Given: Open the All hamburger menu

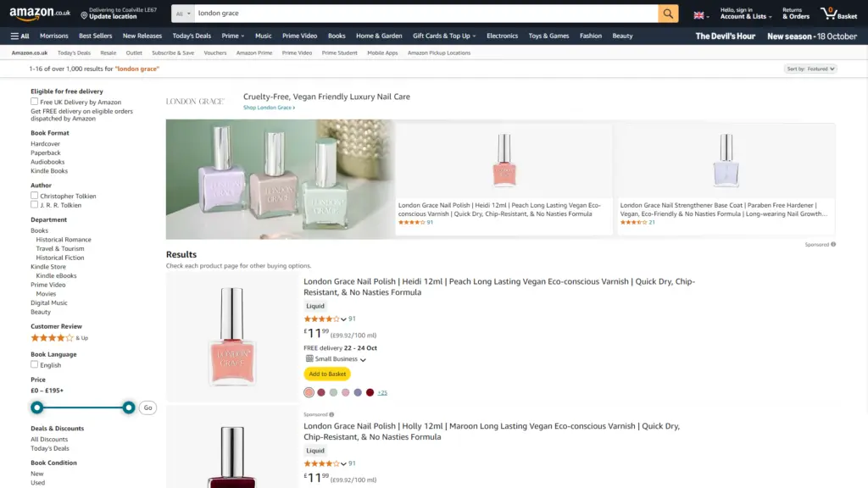Looking at the screenshot, I should pos(20,36).
